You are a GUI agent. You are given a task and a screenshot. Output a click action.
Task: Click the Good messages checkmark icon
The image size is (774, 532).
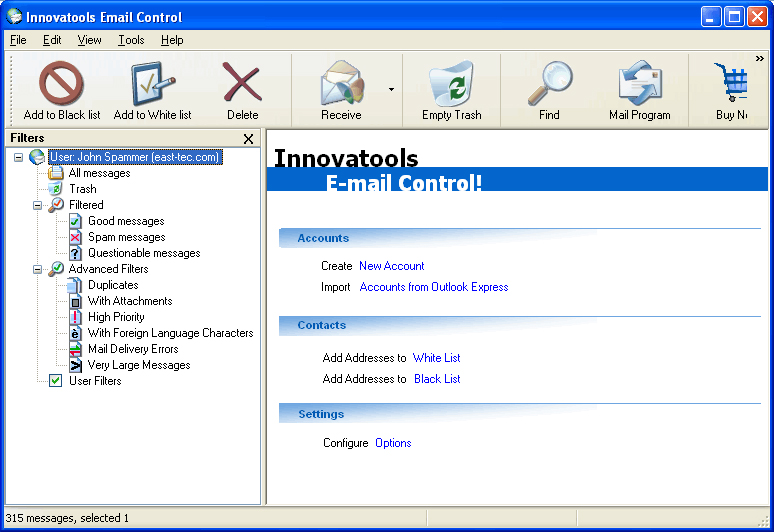tap(75, 221)
